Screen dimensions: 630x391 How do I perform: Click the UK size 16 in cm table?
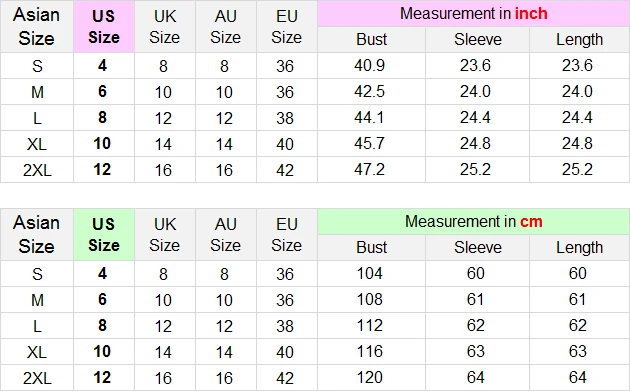click(163, 378)
